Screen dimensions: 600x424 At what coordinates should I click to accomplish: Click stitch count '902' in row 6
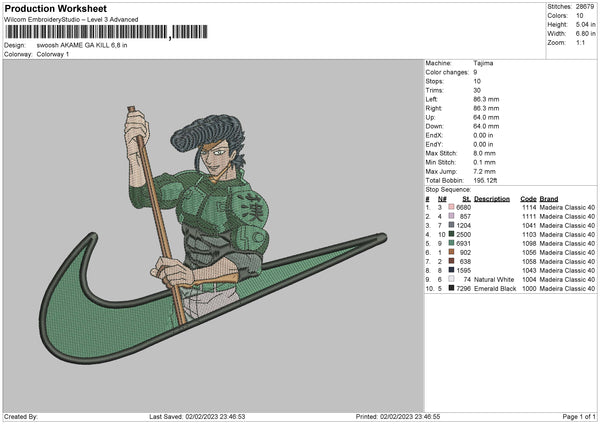[465, 253]
